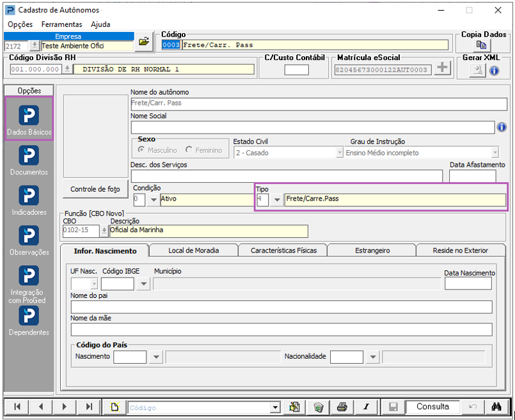Open the Documentos section

coord(29,161)
